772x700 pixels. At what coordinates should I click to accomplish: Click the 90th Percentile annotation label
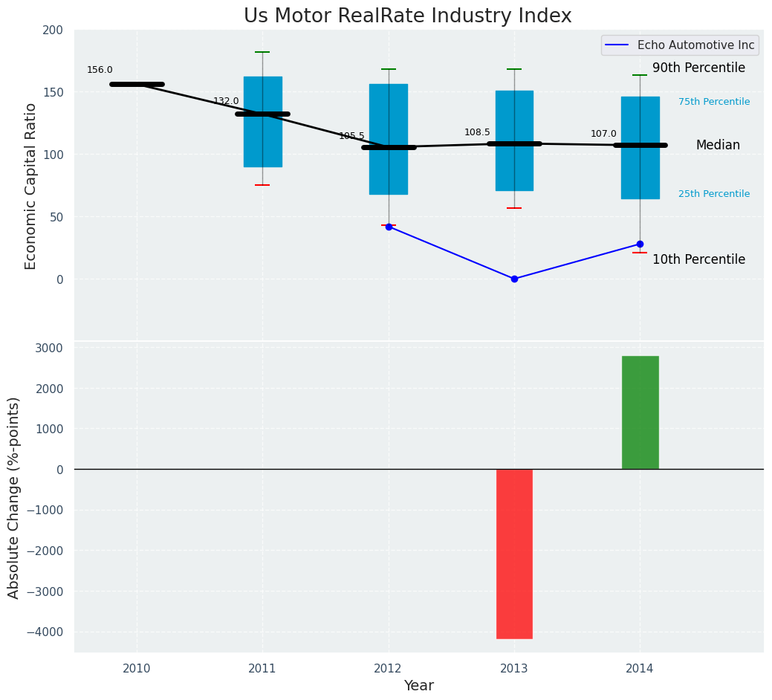pyautogui.click(x=698, y=68)
